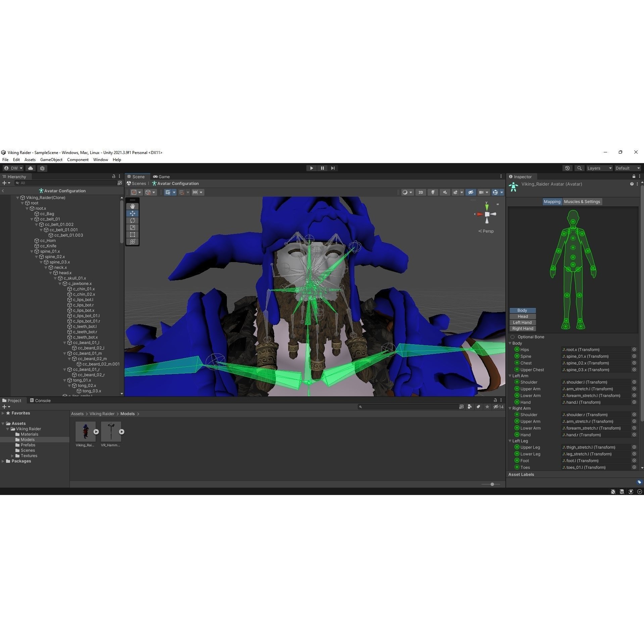The image size is (644, 644).
Task: Toggle 2D view mode in the Scene toolbar
Action: click(x=420, y=192)
